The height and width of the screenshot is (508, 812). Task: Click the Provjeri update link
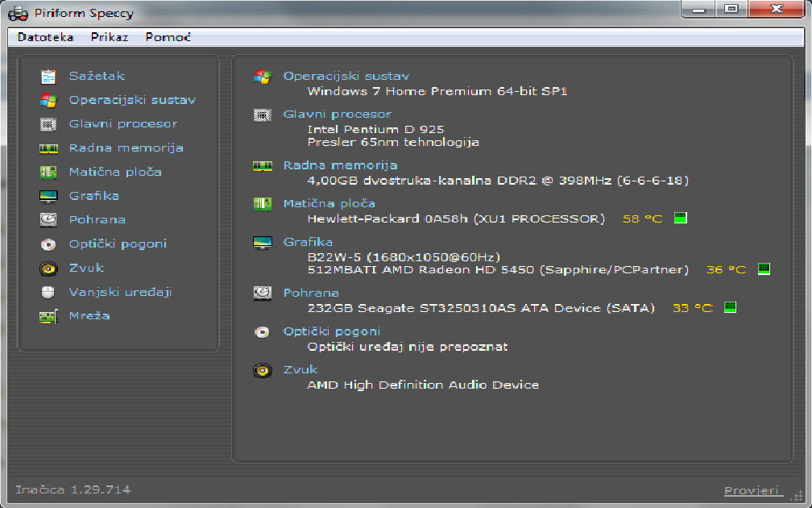[x=752, y=490]
